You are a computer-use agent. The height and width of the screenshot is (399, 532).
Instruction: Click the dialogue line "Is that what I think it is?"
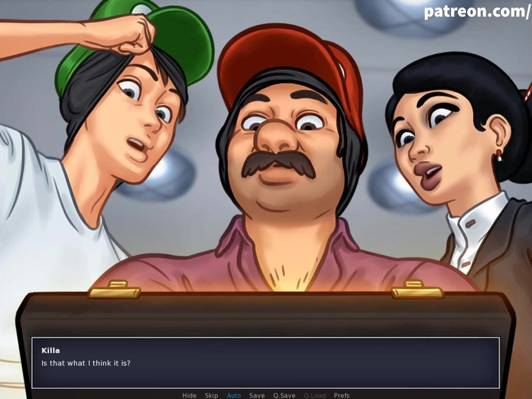pyautogui.click(x=86, y=363)
